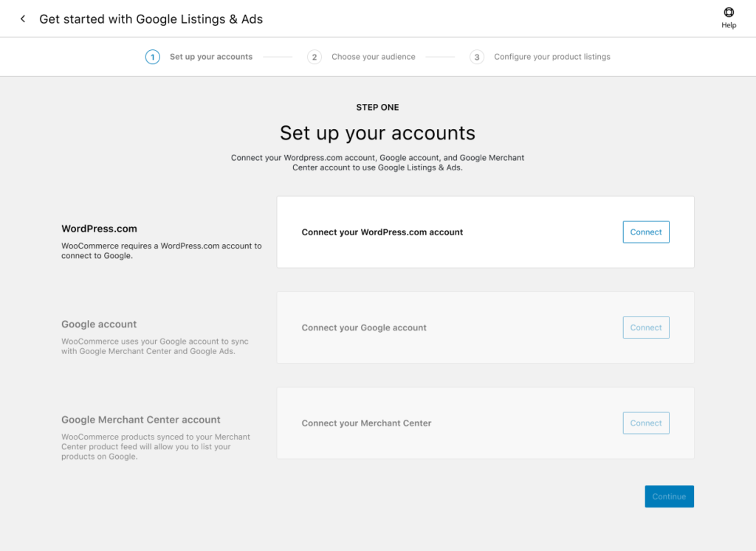This screenshot has height=551, width=756.
Task: Select step 3 circle in stepper
Action: [477, 57]
